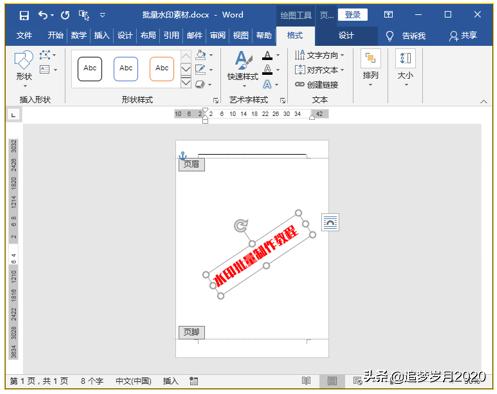The height and width of the screenshot is (394, 497).
Task: Click the word count 8 个字
Action: (92, 381)
